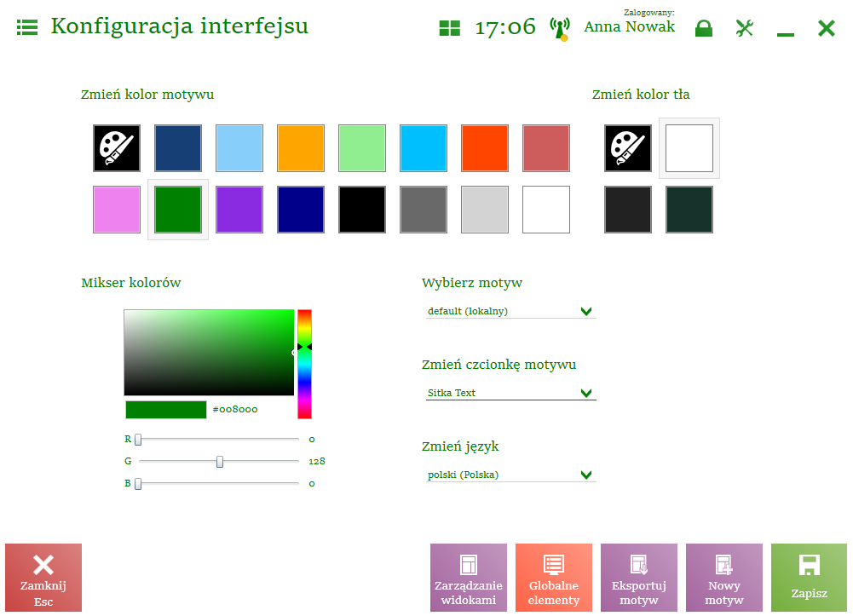Select the dark gray theme swatch

tap(424, 210)
